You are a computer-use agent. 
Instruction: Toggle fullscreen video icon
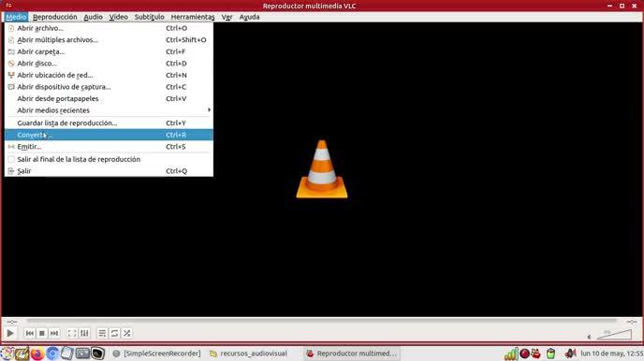pos(72,334)
